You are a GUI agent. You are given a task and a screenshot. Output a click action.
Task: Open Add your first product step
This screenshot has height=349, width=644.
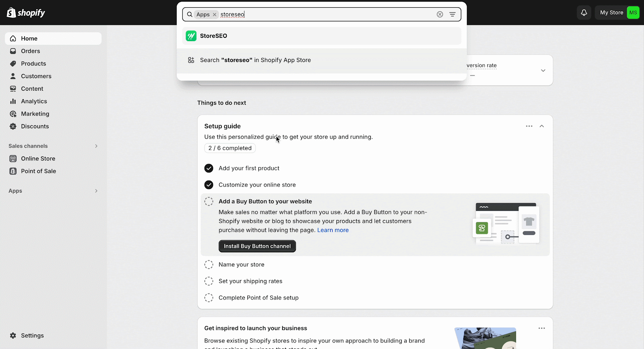249,168
